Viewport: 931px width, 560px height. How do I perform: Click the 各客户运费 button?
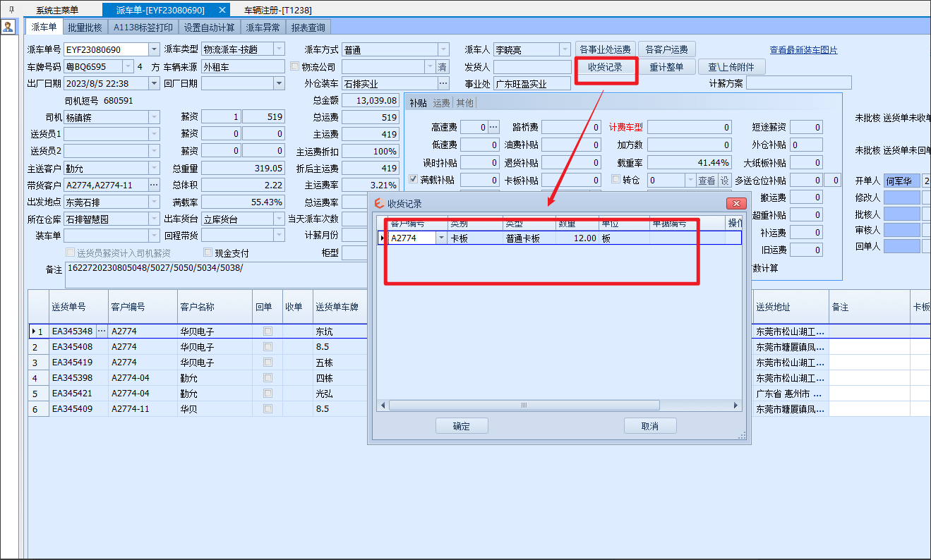[x=667, y=49]
